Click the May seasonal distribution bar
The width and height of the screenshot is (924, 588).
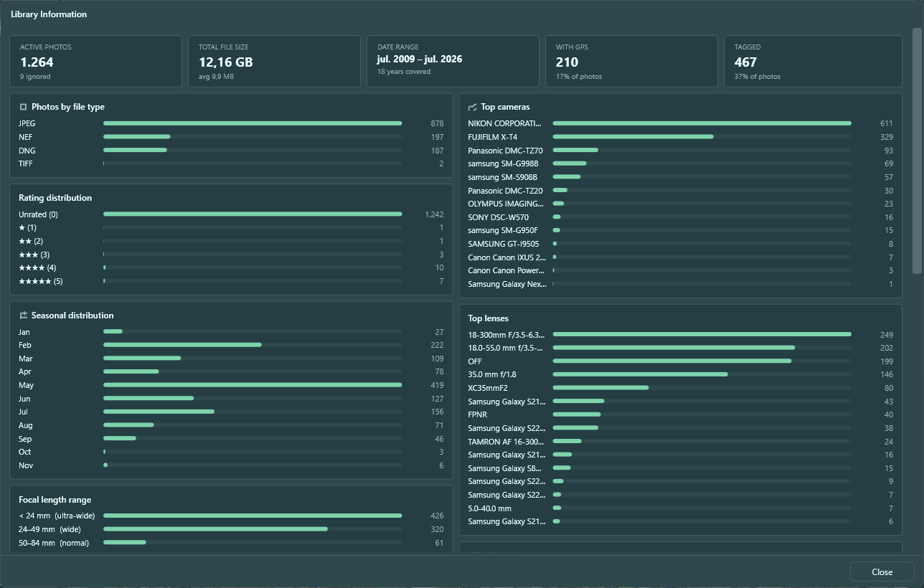(x=253, y=385)
